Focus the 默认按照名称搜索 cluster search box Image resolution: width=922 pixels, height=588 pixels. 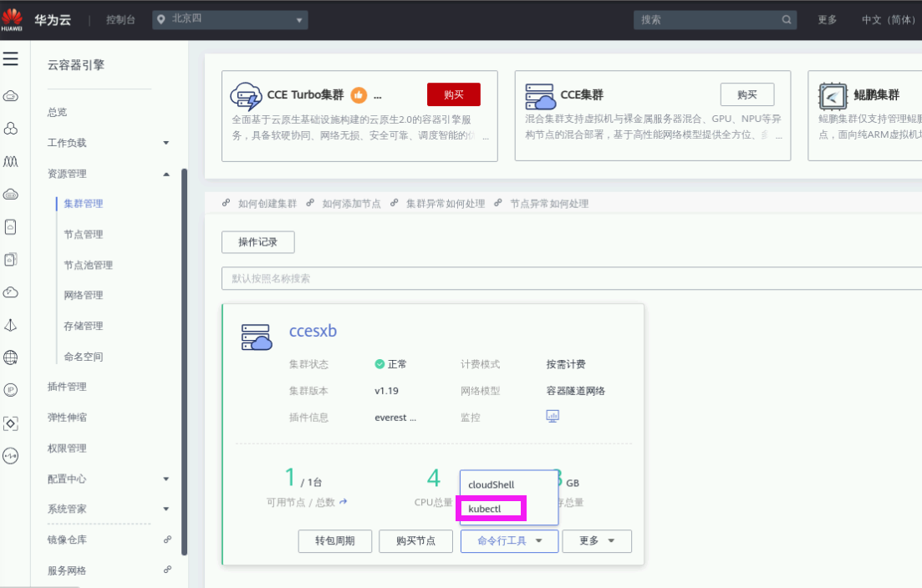coord(572,278)
